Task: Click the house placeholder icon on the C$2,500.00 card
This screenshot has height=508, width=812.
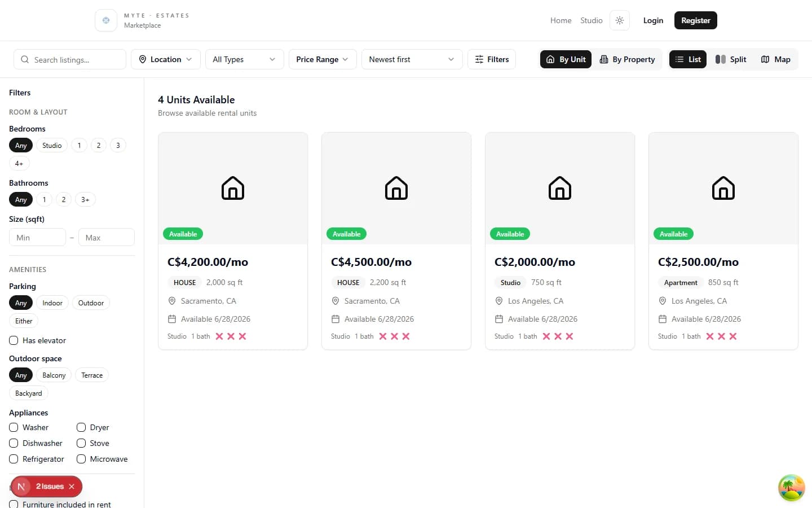Action: (723, 188)
